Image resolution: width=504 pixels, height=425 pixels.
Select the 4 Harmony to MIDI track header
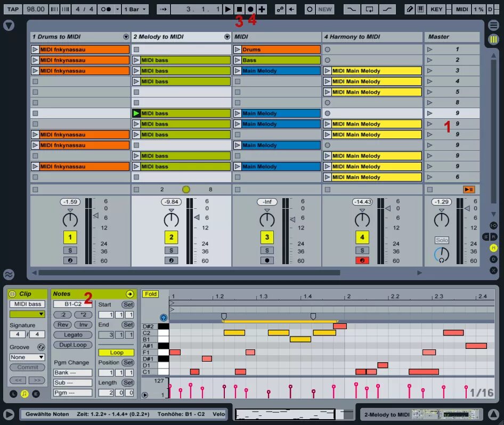(x=372, y=37)
